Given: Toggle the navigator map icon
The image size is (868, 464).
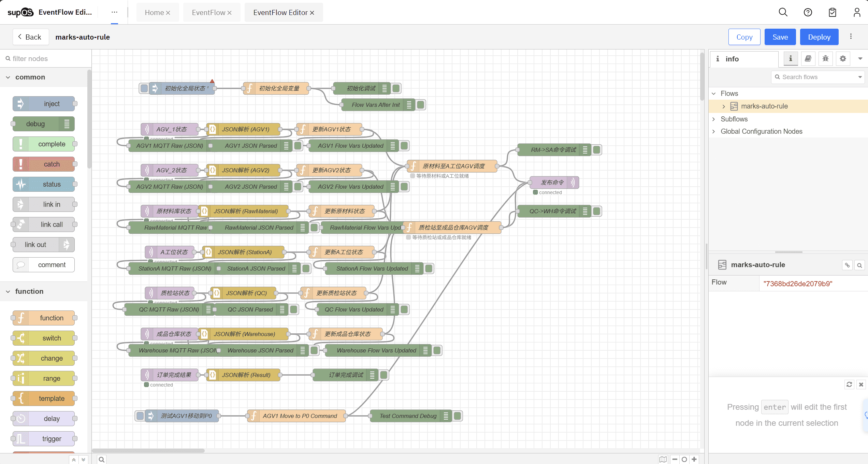Looking at the screenshot, I should pyautogui.click(x=663, y=459).
